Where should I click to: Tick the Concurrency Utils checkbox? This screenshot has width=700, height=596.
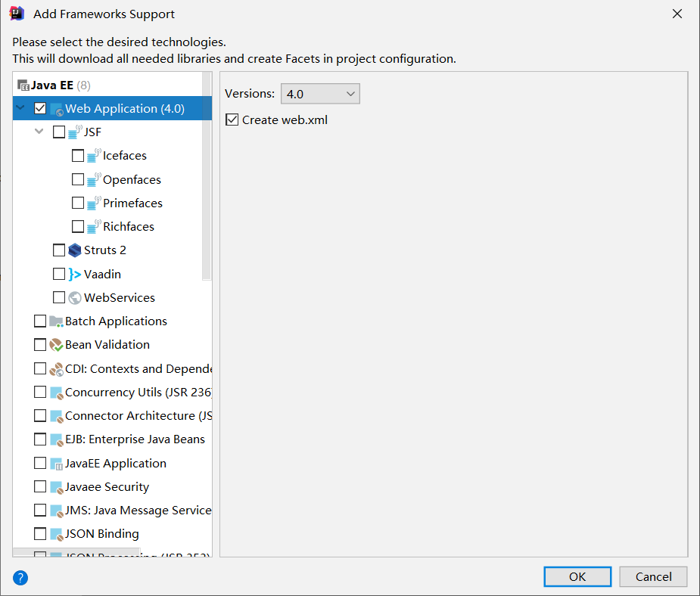[40, 392]
